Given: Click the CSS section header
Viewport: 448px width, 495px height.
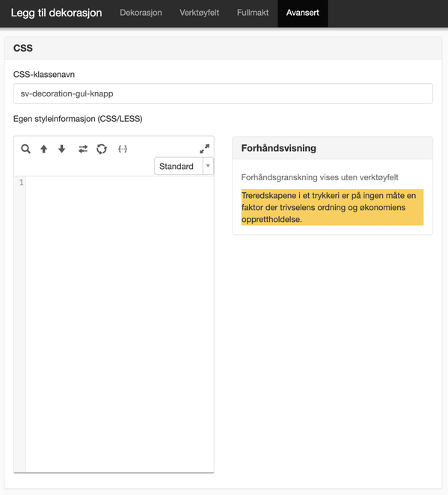Looking at the screenshot, I should 223,48.
